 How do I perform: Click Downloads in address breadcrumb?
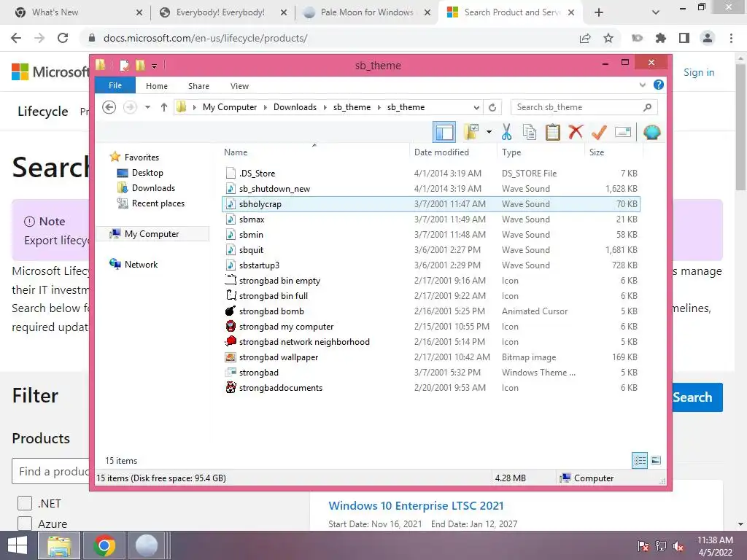[295, 107]
